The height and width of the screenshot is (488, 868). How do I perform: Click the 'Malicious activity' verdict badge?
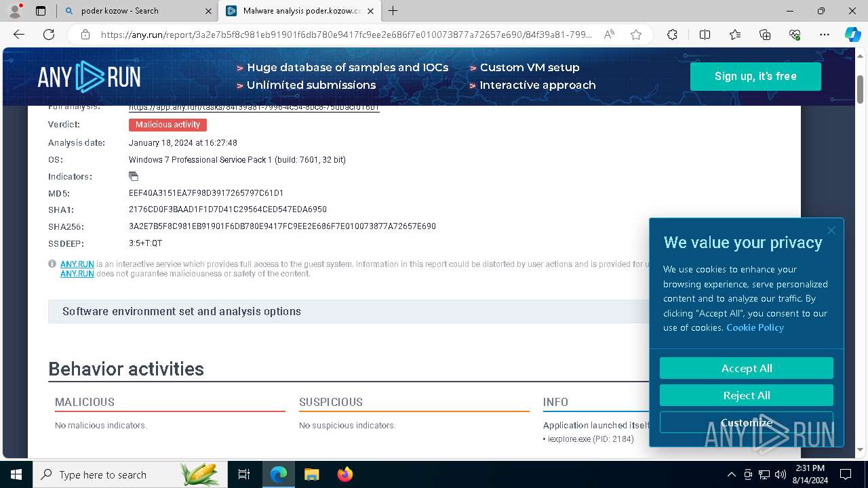[x=167, y=125]
